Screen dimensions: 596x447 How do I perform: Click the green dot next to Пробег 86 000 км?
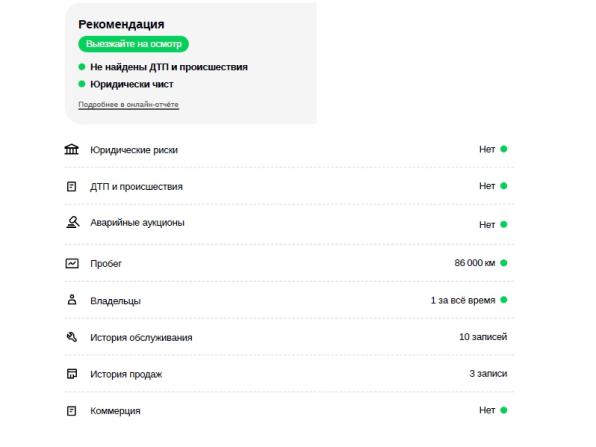tap(504, 263)
